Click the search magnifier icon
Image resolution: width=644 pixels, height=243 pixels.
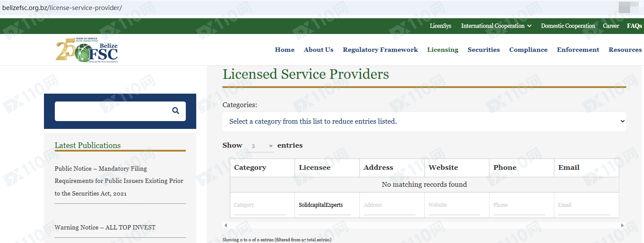[175, 111]
